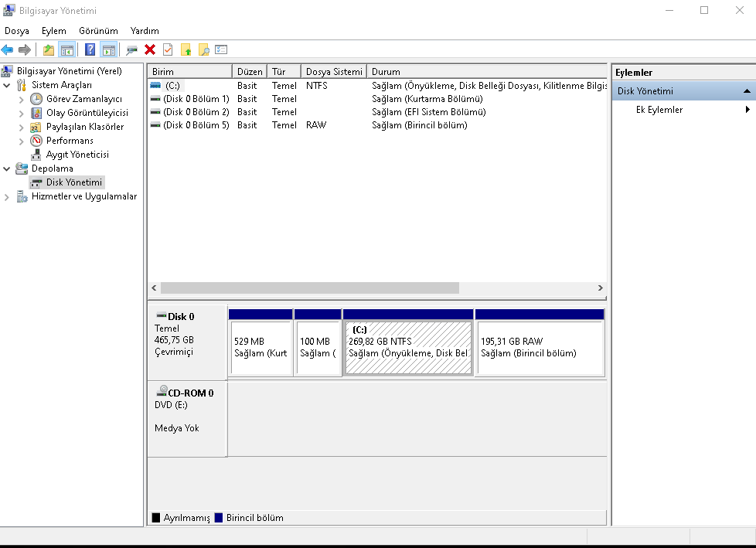Click the Up one level folder icon

tap(49, 50)
